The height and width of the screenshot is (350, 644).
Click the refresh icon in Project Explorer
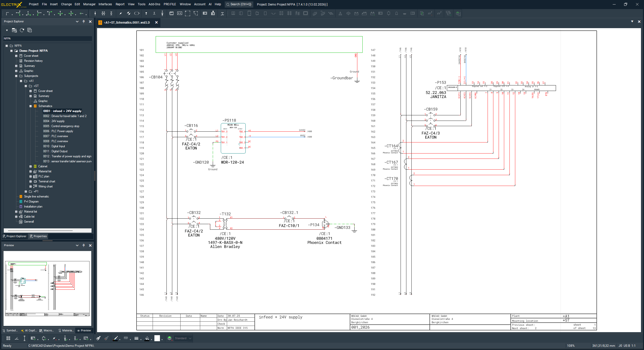tap(22, 30)
